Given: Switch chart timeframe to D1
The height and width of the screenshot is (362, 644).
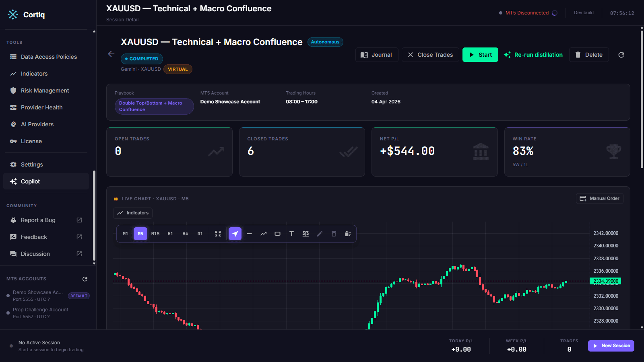Looking at the screenshot, I should (x=200, y=234).
